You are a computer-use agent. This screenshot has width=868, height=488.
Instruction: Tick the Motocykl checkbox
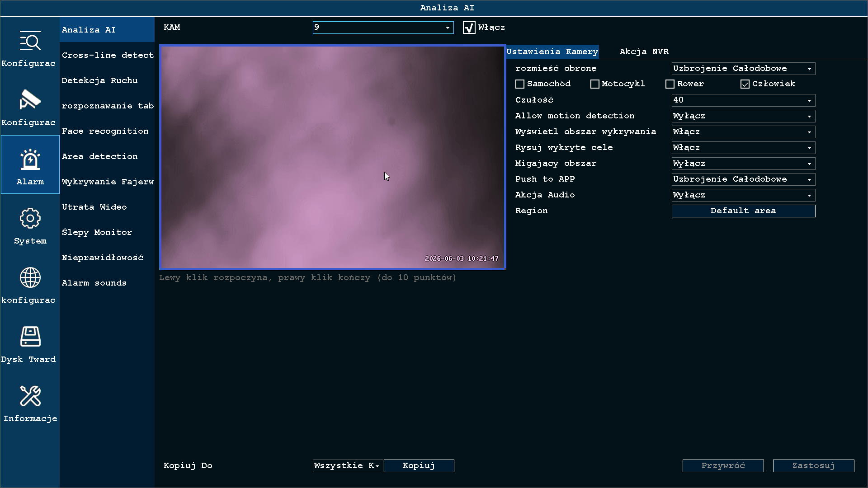click(x=595, y=84)
